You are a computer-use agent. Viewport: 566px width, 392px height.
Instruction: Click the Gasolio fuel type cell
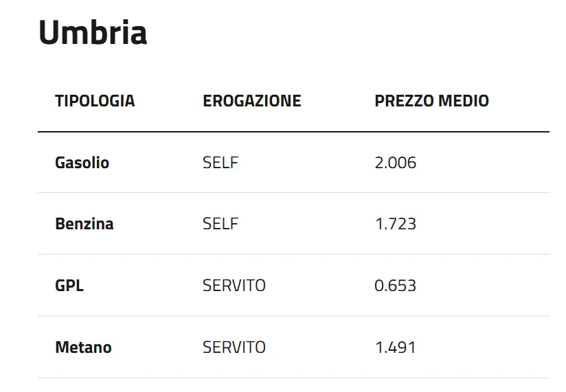tap(82, 163)
